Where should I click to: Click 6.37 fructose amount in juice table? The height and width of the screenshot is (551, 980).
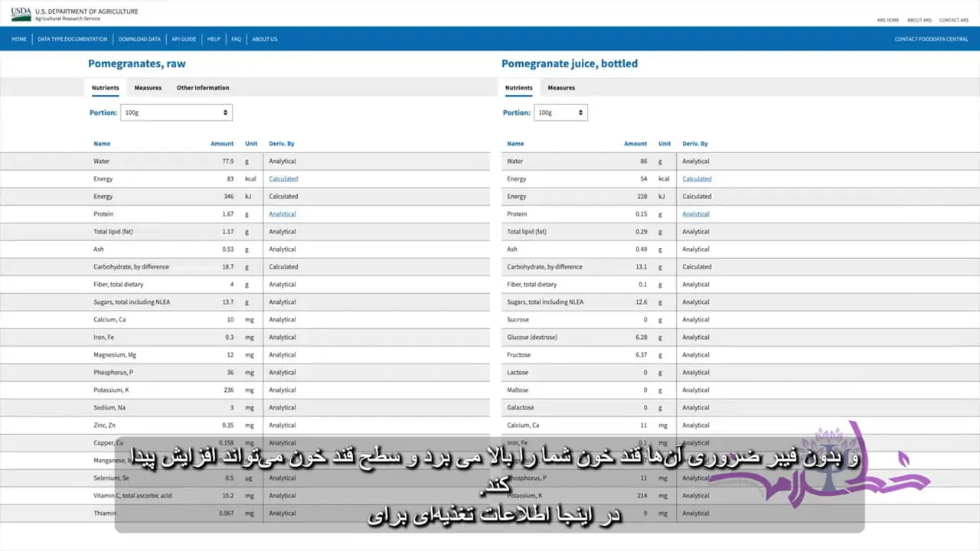point(642,355)
